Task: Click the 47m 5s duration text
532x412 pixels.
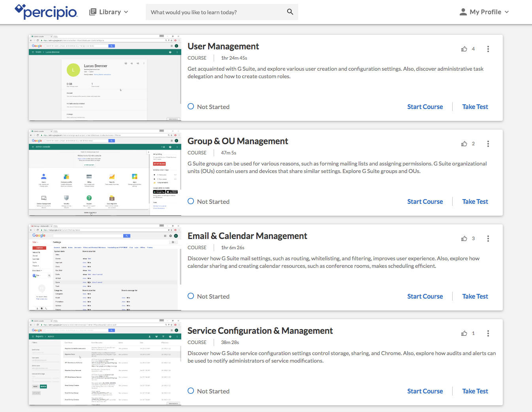Action: 229,153
